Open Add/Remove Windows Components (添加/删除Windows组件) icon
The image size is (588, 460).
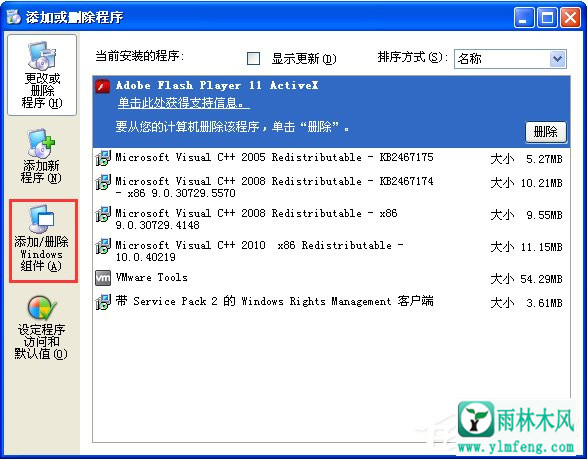click(42, 239)
